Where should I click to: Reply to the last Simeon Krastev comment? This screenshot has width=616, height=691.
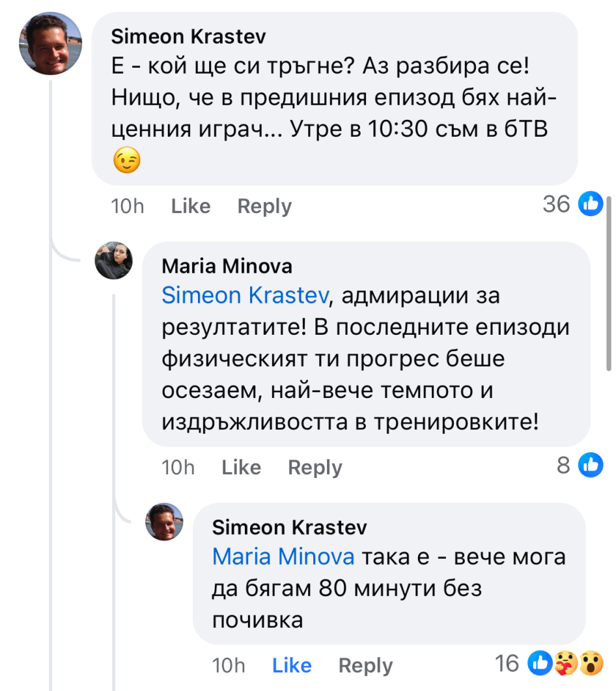[x=365, y=665]
